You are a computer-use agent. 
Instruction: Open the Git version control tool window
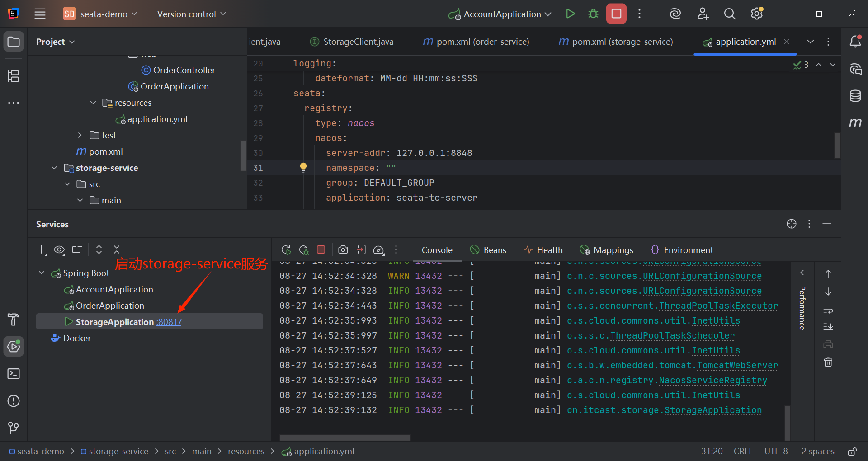[x=14, y=428]
